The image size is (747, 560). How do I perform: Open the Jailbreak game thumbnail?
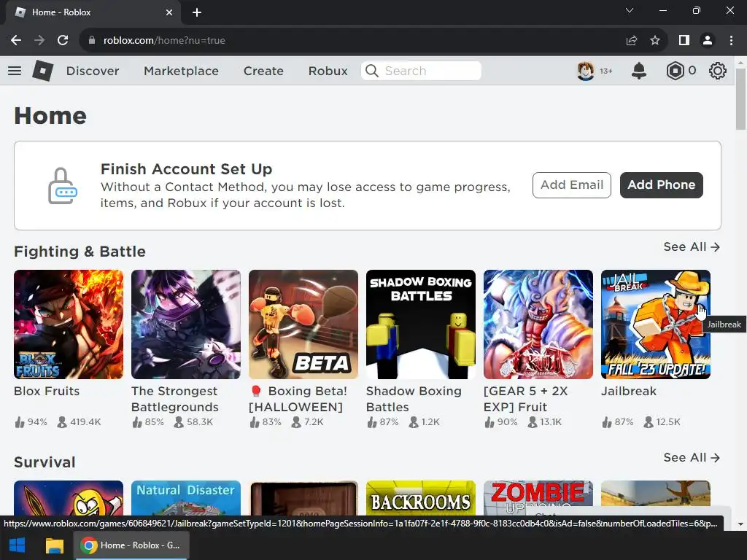pyautogui.click(x=656, y=324)
